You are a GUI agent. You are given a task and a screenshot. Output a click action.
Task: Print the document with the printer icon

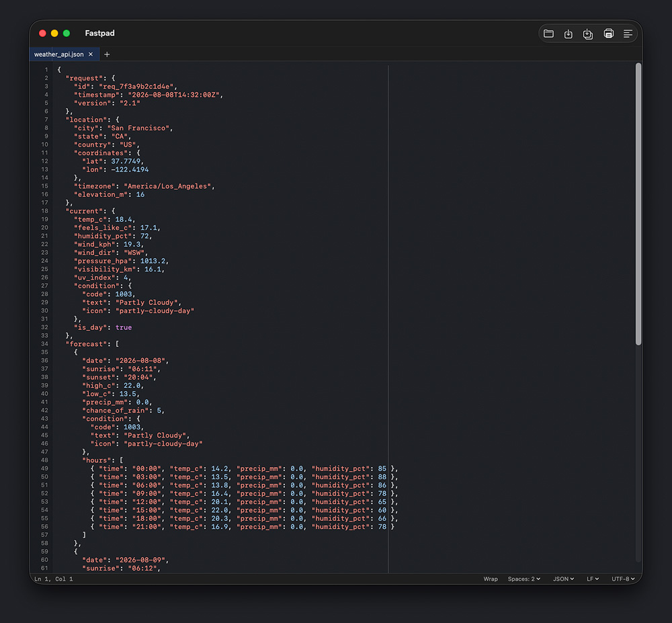pos(608,34)
